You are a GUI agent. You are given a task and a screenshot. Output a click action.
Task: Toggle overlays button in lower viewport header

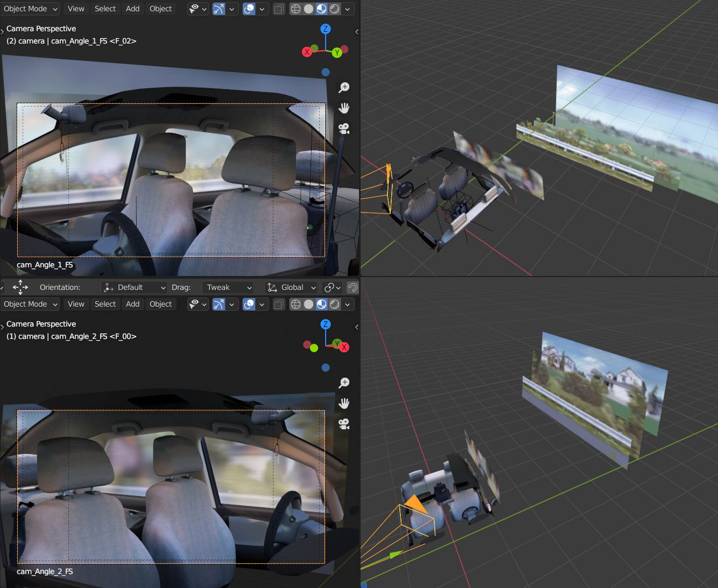click(x=249, y=304)
